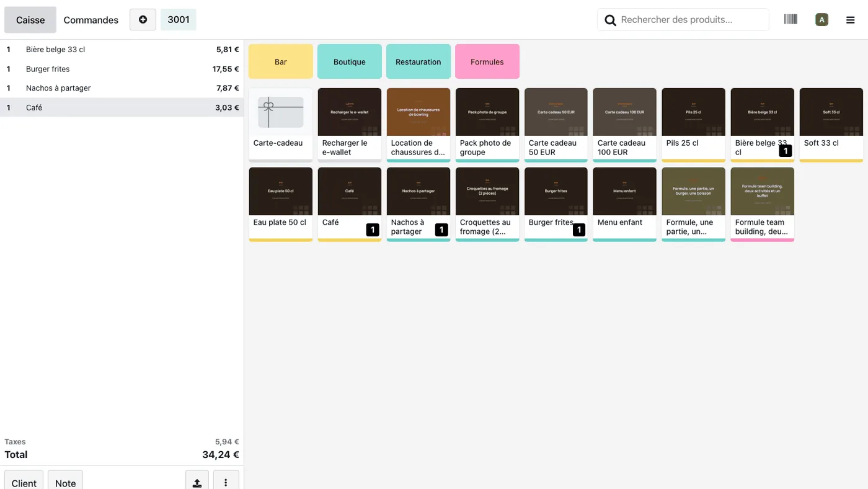Add Recharger le e-wallet product
This screenshot has width=868, height=489.
(x=350, y=125)
